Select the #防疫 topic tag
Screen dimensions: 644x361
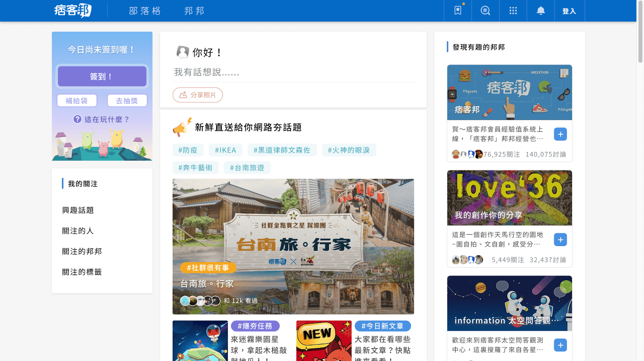188,150
